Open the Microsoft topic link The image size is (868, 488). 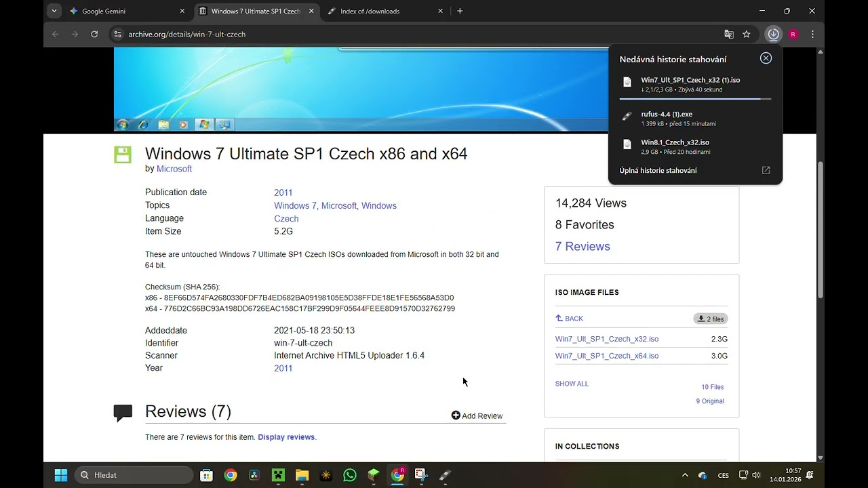coord(338,206)
